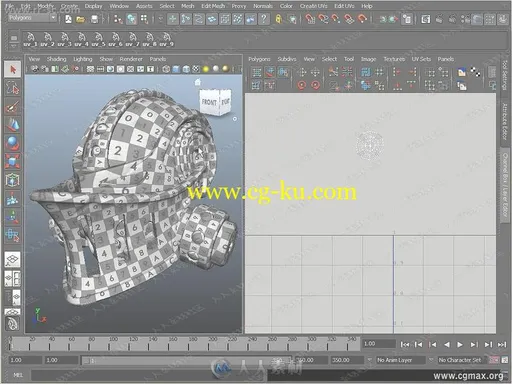Open the Create UVs menu
512x384 pixels.
[313, 6]
